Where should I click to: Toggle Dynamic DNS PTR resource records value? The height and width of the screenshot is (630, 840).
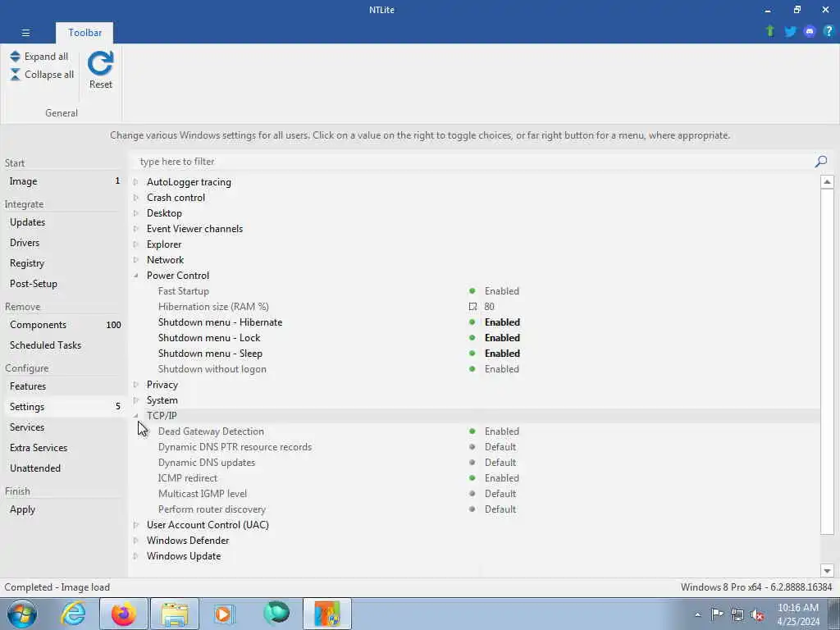pyautogui.click(x=500, y=447)
